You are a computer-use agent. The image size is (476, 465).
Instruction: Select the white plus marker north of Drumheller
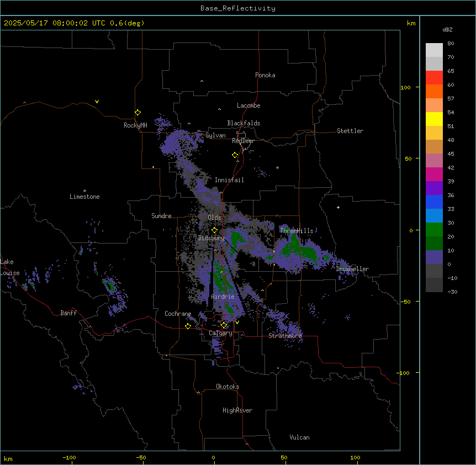click(x=338, y=207)
